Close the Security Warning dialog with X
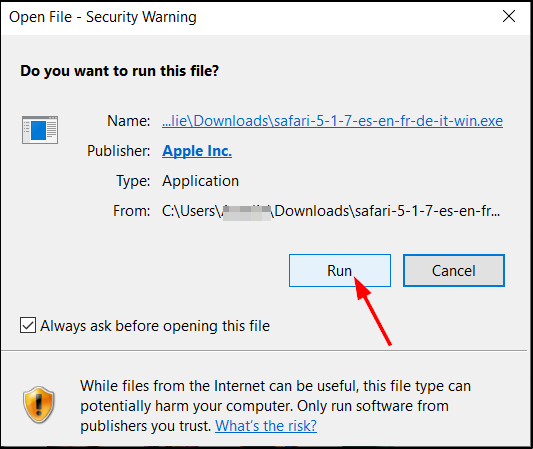Screen dimensions: 533x449 [509, 16]
